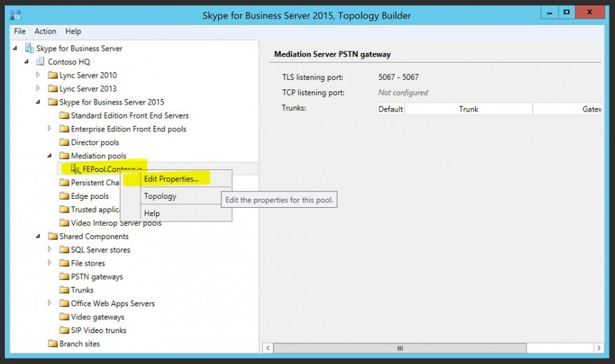Close the Topology Builder window
This screenshot has height=364, width=615.
coord(590,12)
